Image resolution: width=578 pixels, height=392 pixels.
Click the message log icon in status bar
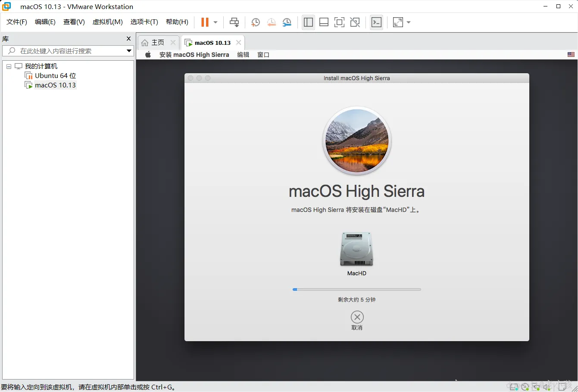562,386
